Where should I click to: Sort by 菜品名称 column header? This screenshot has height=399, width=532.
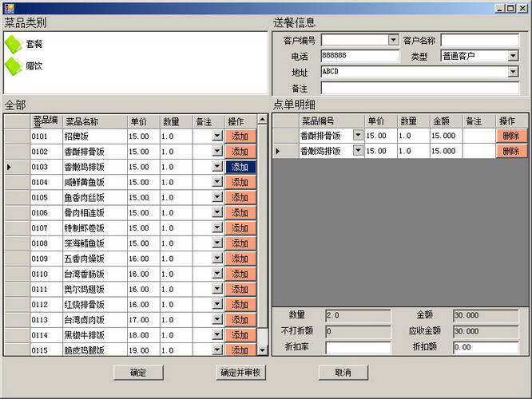95,121
